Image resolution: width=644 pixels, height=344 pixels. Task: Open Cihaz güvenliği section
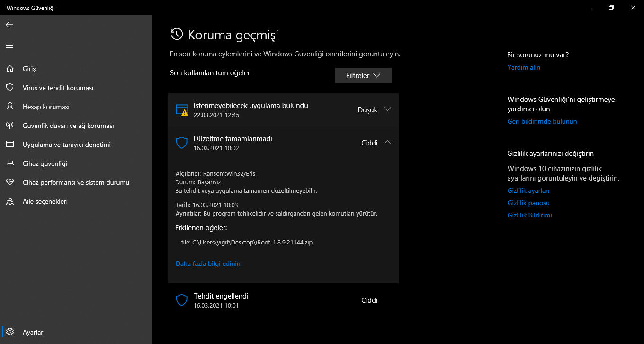point(76,163)
